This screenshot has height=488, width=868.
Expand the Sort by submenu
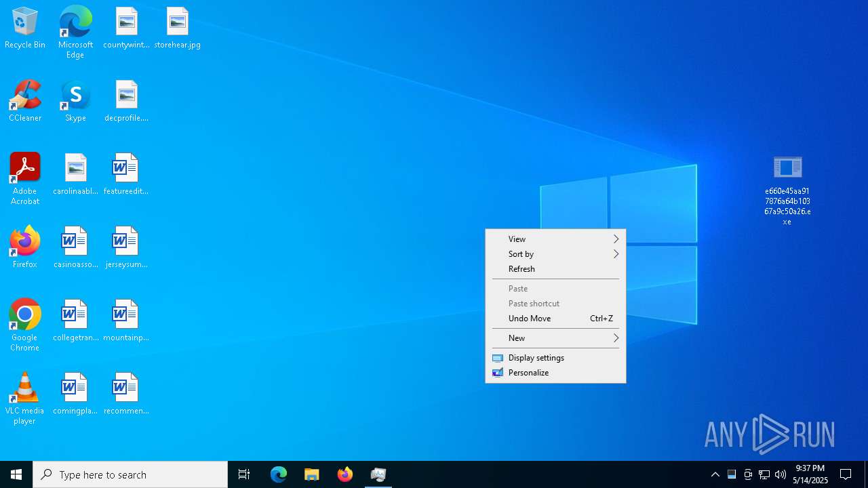pyautogui.click(x=555, y=254)
